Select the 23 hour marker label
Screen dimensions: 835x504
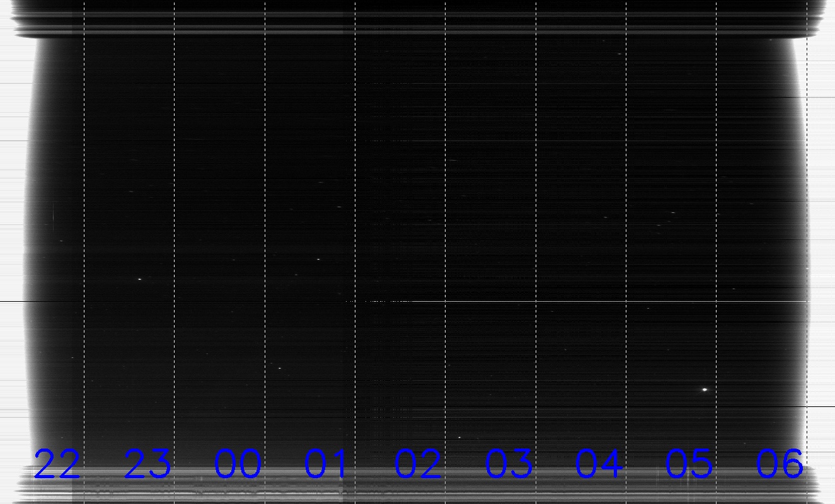pyautogui.click(x=147, y=464)
